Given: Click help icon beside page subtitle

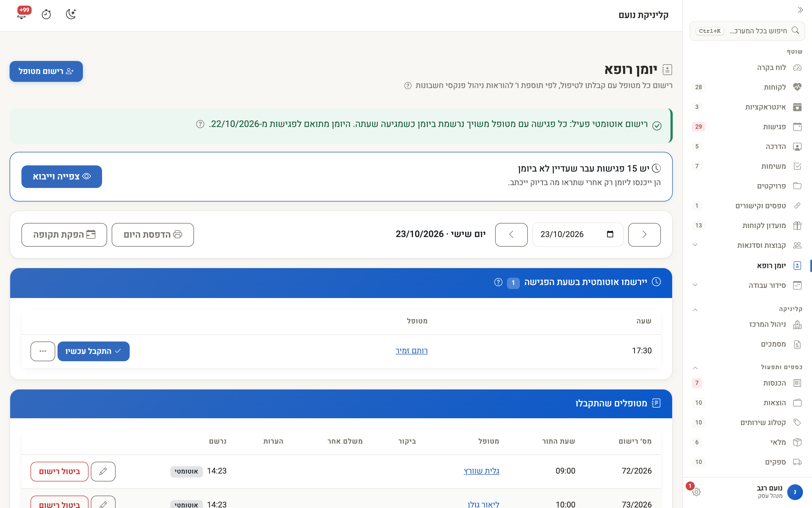Looking at the screenshot, I should click(408, 86).
